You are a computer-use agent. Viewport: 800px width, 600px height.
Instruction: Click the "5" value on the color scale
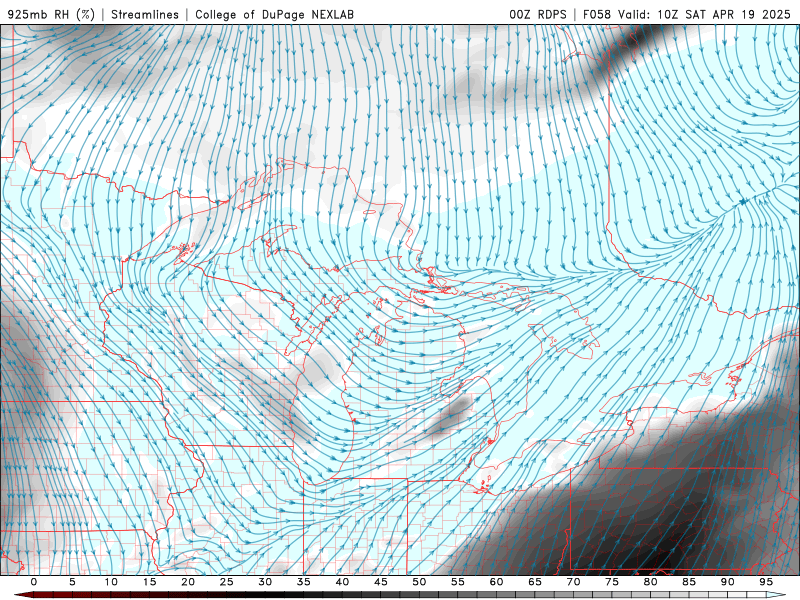[x=72, y=582]
